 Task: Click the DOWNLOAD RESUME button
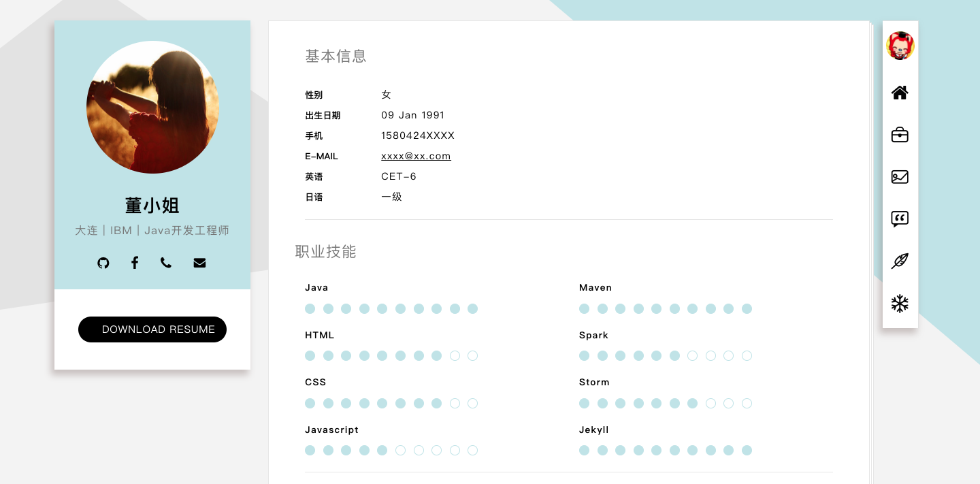pyautogui.click(x=152, y=329)
